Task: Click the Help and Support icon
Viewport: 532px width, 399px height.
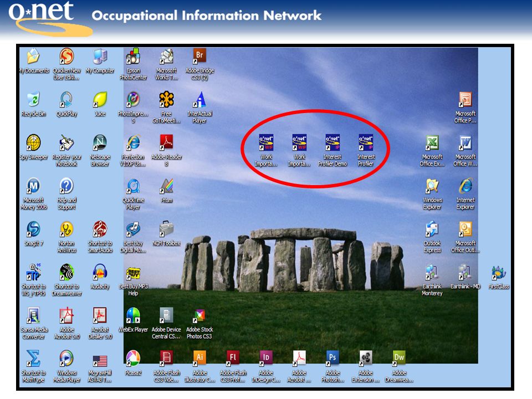Action: [66, 186]
